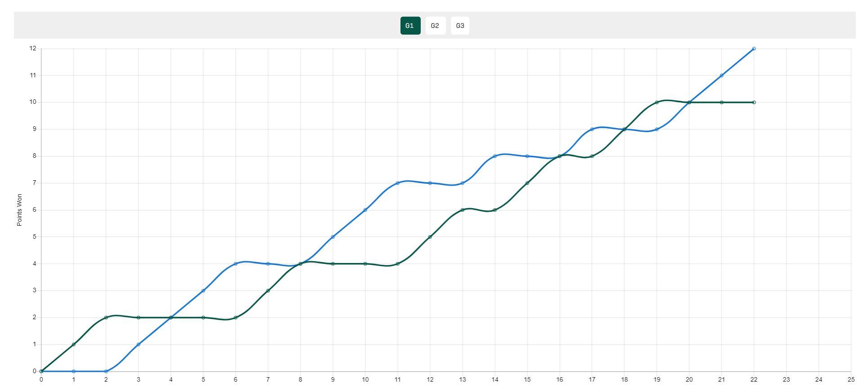Select green data point at rally 7
Screen dimensions: 868x392
(268, 291)
